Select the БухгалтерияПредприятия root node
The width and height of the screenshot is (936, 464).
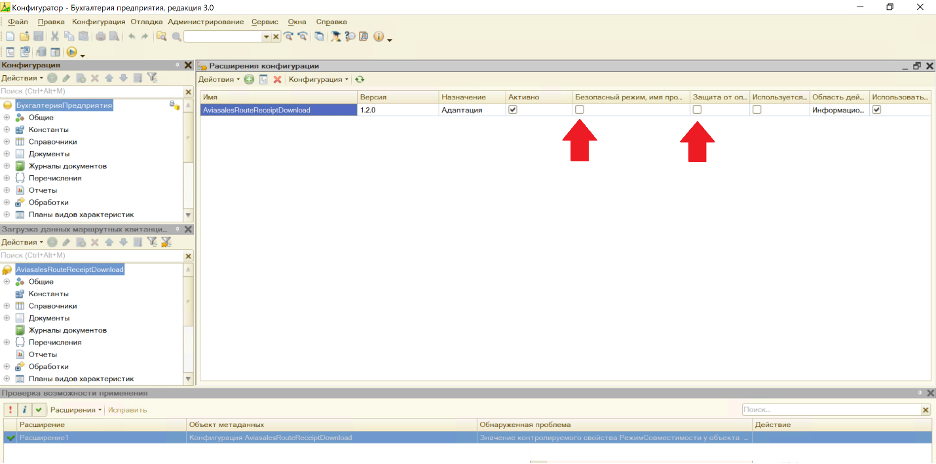(64, 105)
